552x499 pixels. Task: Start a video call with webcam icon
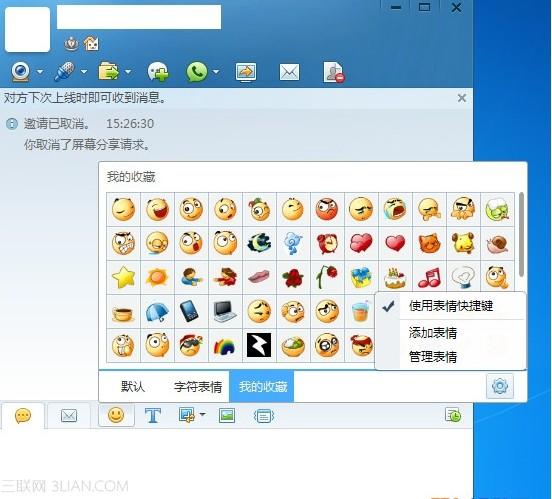(x=21, y=71)
